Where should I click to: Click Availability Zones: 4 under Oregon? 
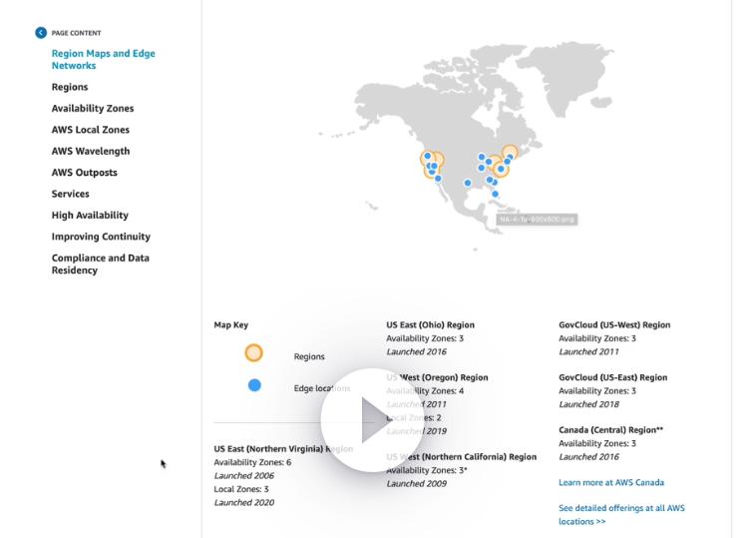(425, 391)
